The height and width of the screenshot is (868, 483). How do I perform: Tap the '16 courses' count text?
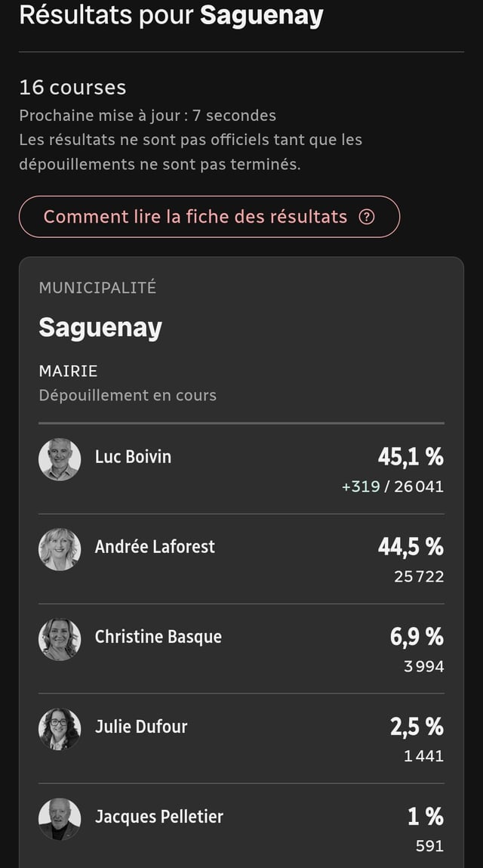[72, 87]
